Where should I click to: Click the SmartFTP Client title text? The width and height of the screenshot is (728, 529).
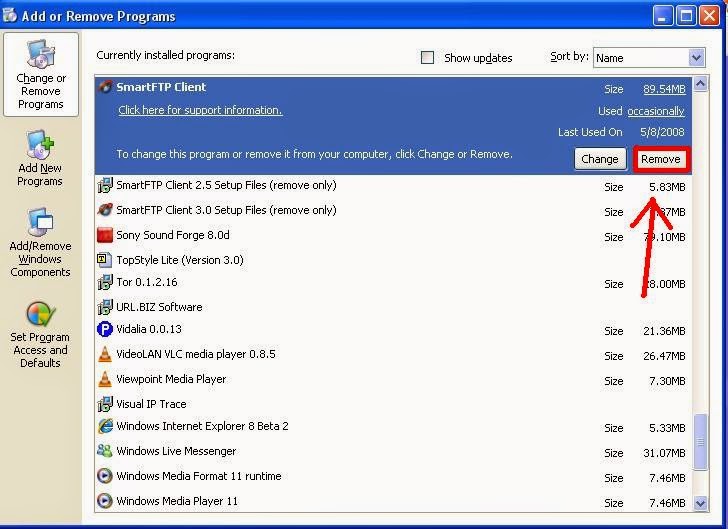161,87
